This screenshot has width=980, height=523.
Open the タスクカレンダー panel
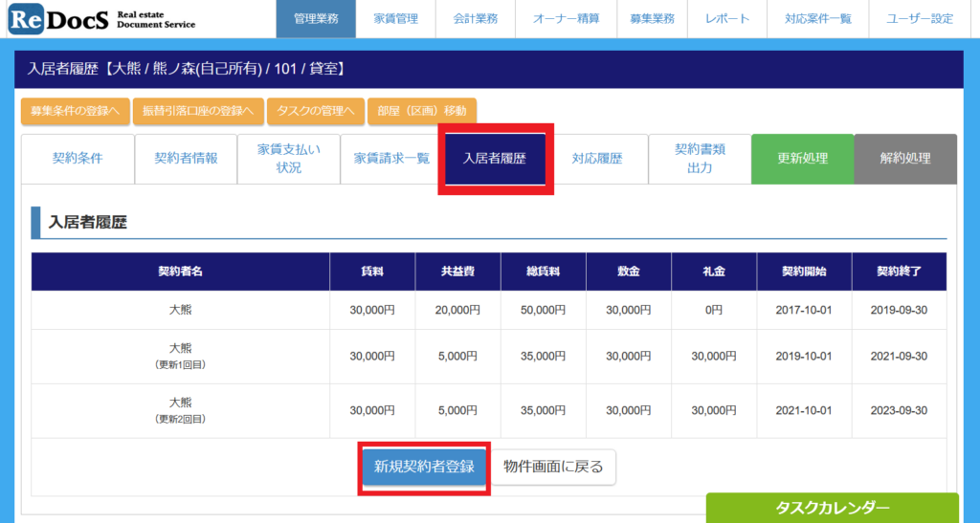click(833, 508)
